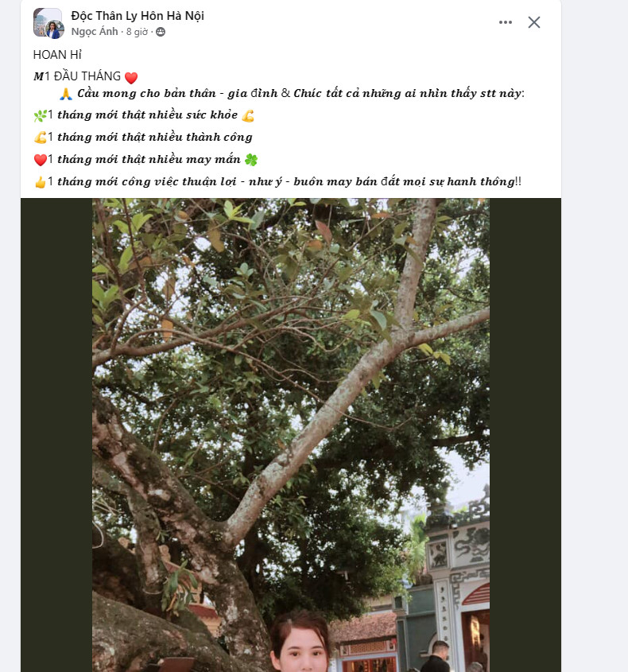Visit Ngọc Ánh's profile link
628x672 pixels.
tap(95, 32)
